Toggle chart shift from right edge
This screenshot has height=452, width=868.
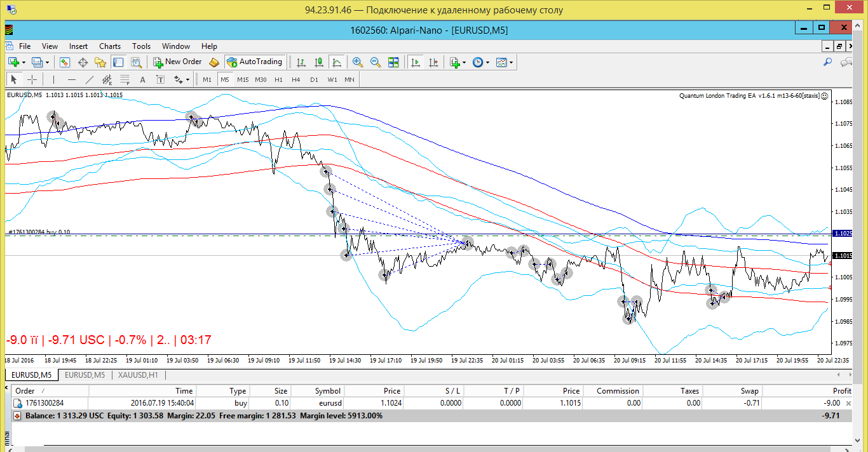[x=433, y=62]
